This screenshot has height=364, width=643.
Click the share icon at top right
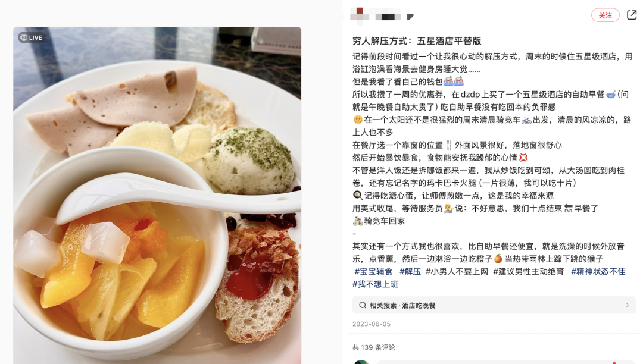tap(632, 15)
